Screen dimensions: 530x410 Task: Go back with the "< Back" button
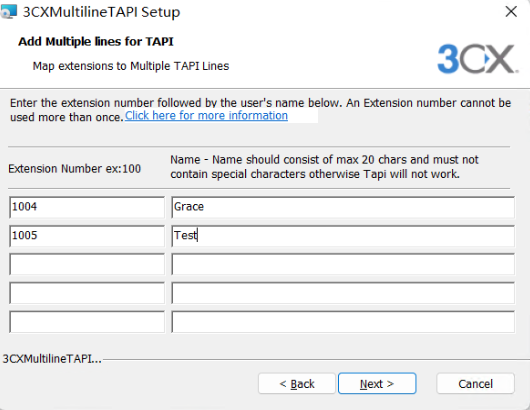click(x=297, y=384)
